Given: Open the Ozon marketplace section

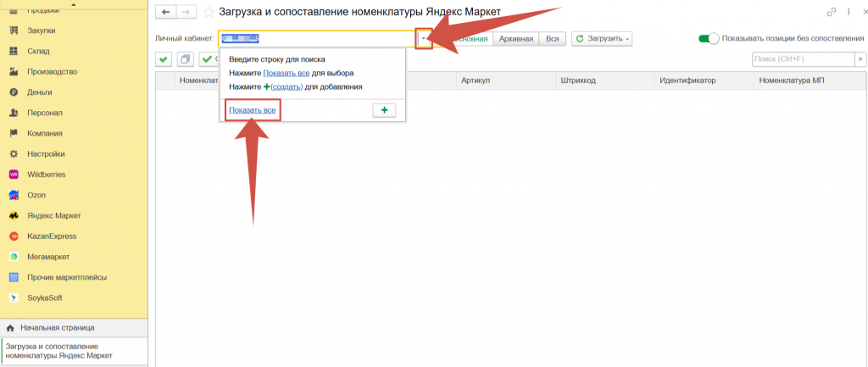Looking at the screenshot, I should [x=36, y=195].
